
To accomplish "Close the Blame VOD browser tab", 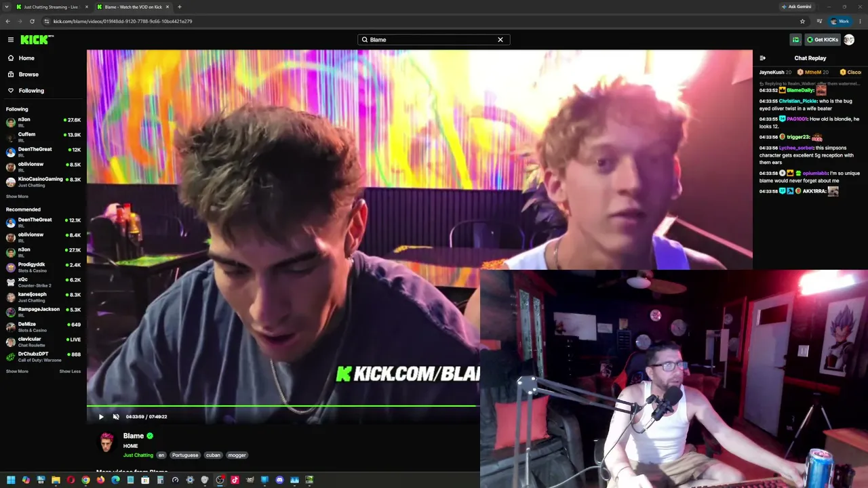I will (167, 7).
